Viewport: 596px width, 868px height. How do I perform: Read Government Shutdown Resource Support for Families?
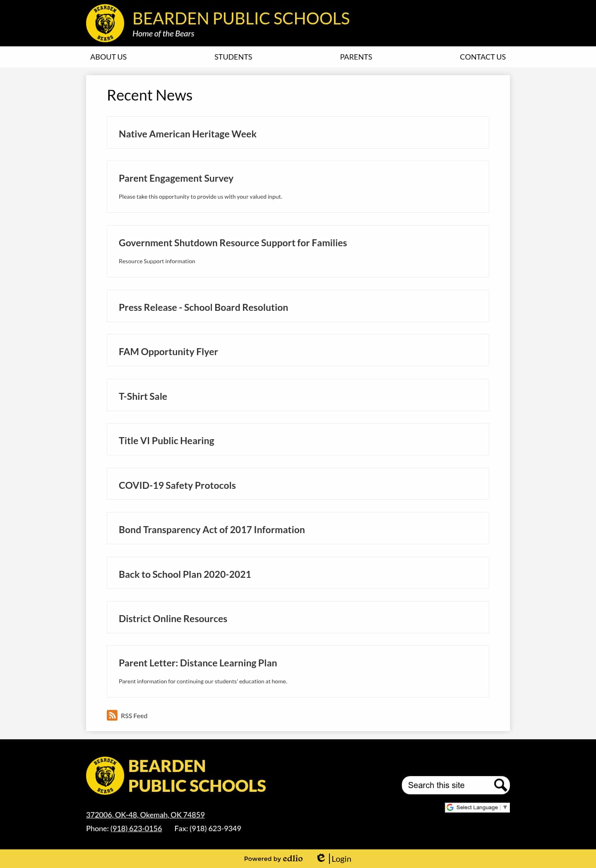click(x=233, y=243)
